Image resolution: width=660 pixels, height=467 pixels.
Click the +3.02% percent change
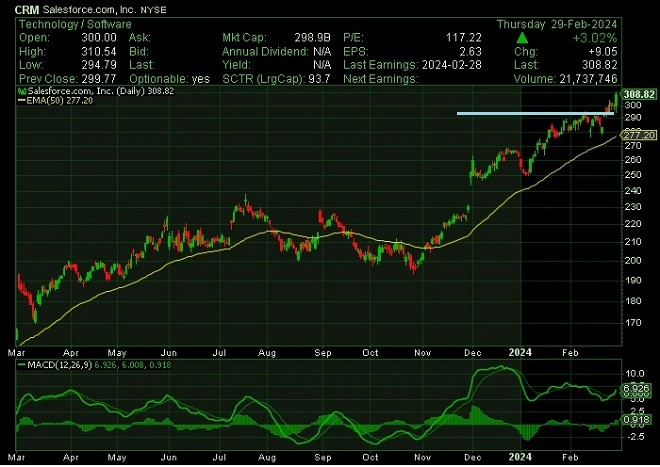[x=594, y=38]
